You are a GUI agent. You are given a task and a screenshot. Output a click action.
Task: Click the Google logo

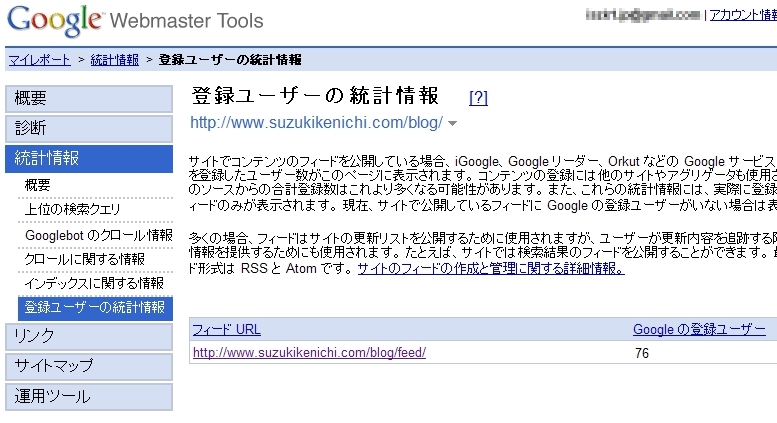55,20
